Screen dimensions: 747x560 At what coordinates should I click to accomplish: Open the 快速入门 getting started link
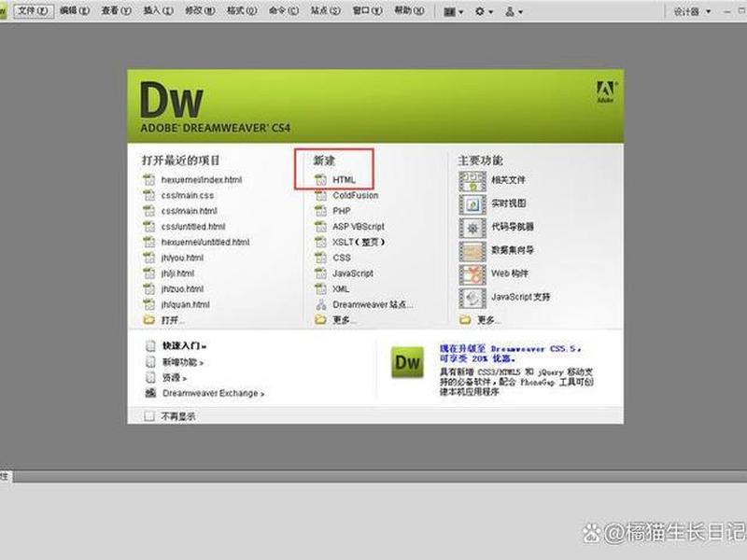[x=184, y=345]
